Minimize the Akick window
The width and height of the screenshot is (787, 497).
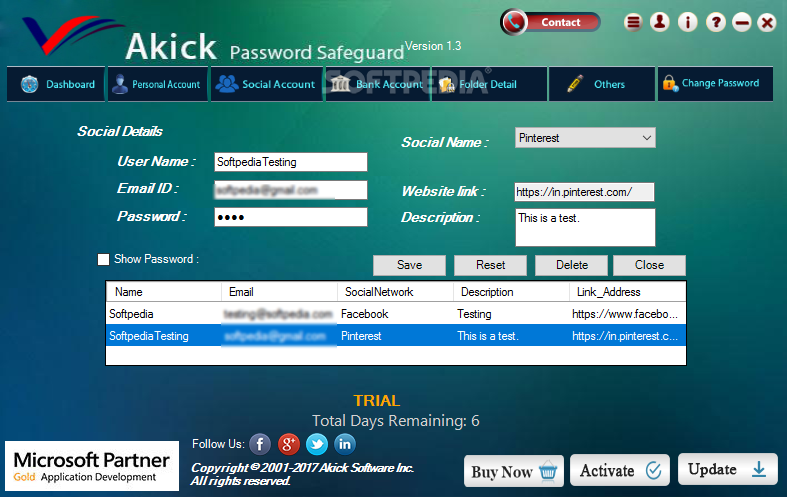(741, 22)
